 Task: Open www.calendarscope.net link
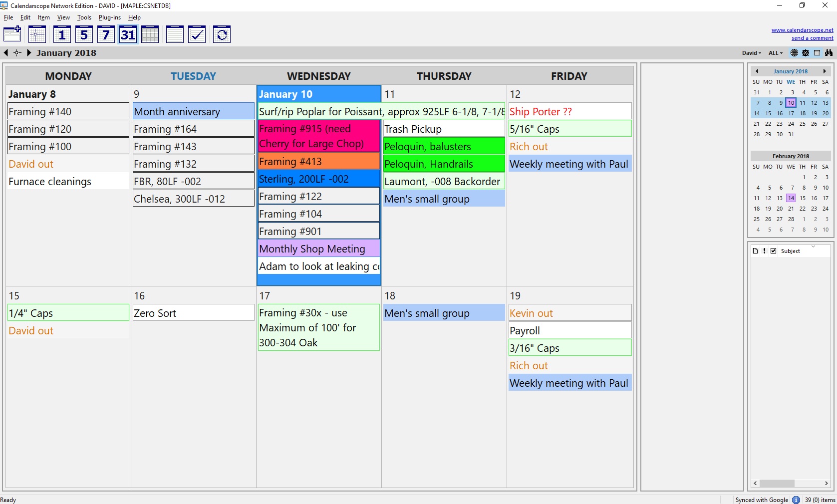pos(802,30)
